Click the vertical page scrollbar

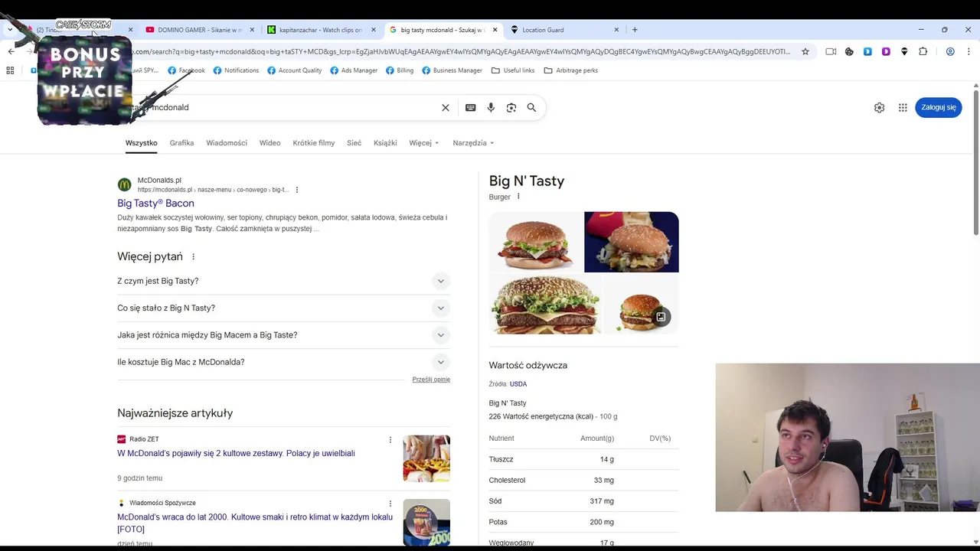point(975,162)
